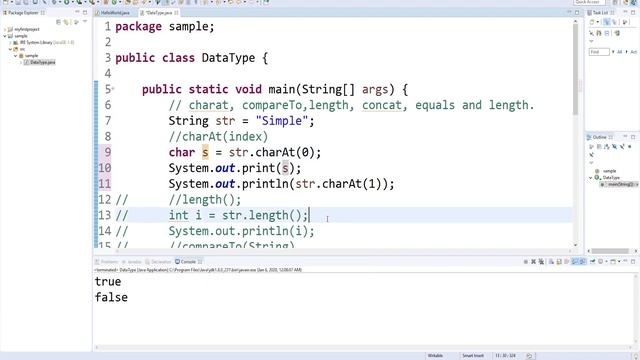The width and height of the screenshot is (640, 360).
Task: Toggle Hide Non-Public Members in Outline toolbar
Action: [629, 147]
